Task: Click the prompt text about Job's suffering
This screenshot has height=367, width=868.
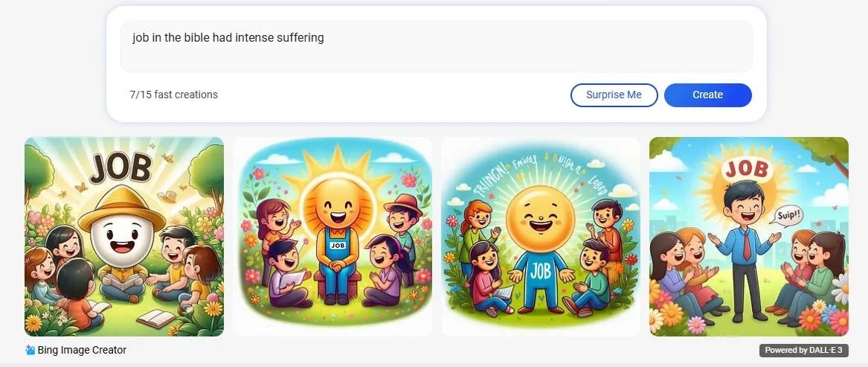Action: coord(228,38)
